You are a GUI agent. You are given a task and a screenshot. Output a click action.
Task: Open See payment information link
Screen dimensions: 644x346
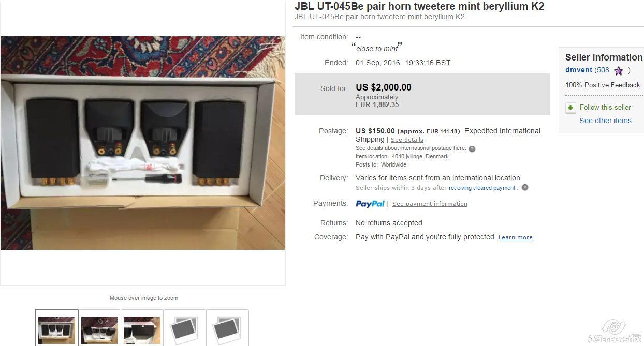(430, 204)
